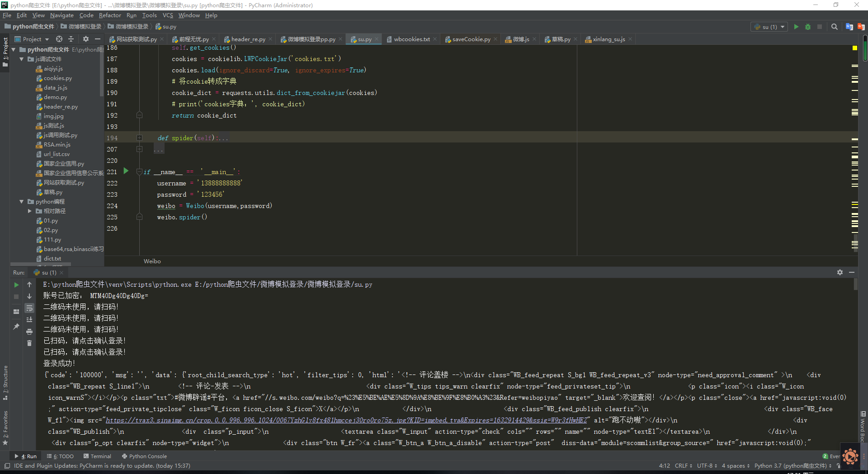Screen dimensions: 868x474
Task: Click the Run console's vertical scrollbar
Action: click(x=856, y=284)
